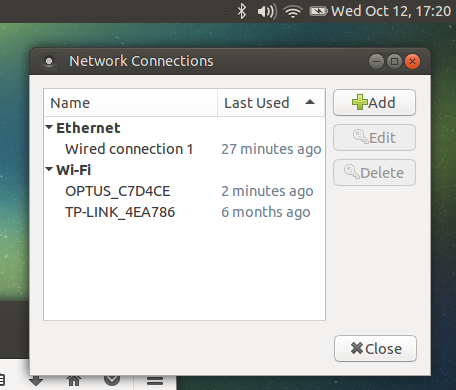456x390 pixels.
Task: Click the Close button in dialog
Action: click(x=375, y=349)
